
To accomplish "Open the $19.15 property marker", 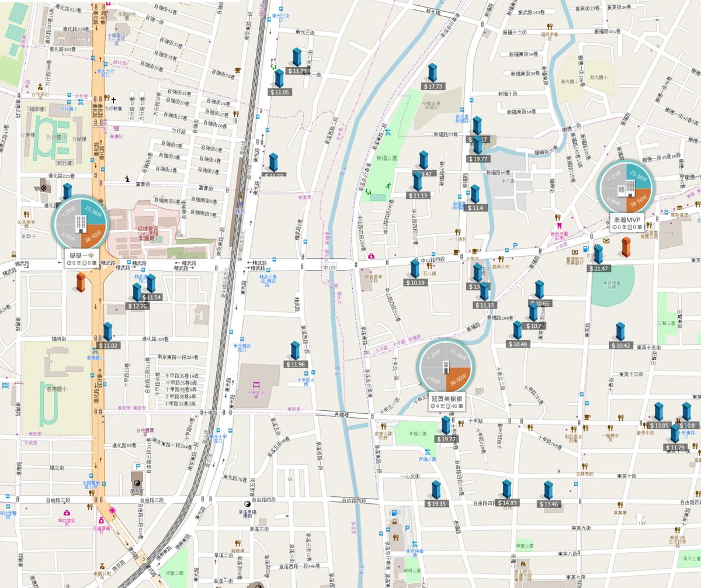I will click(x=436, y=494).
